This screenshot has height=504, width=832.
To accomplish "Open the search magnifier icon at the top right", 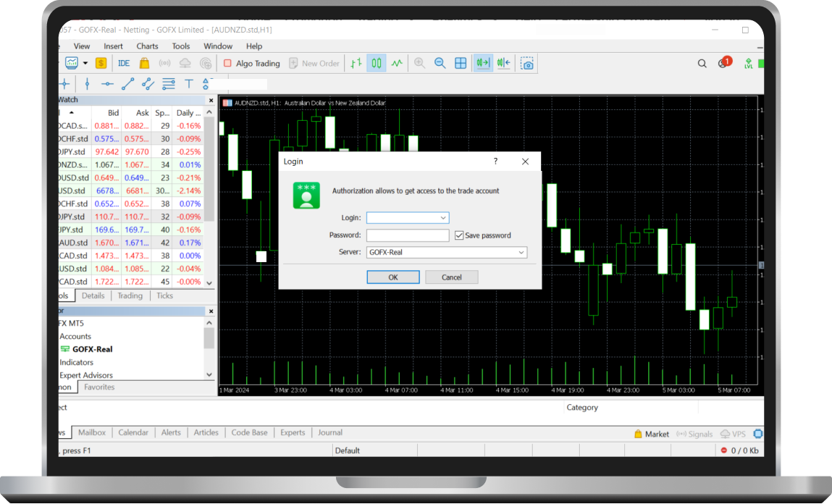I will 702,64.
